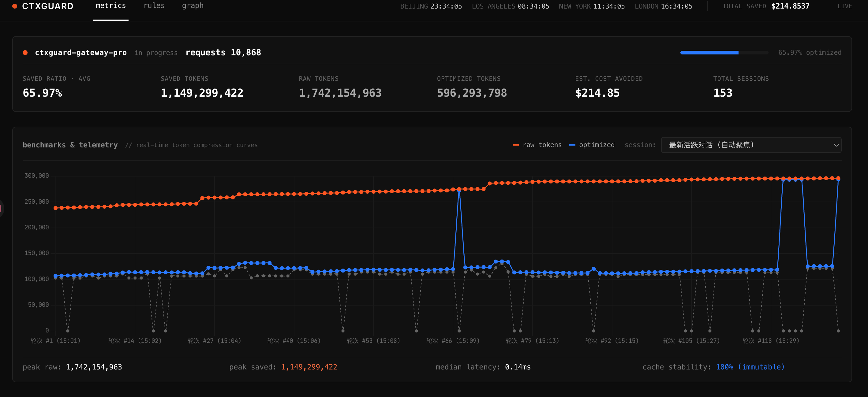Viewport: 868px width, 397px height.
Task: Click the saved ratio value 65.97%
Action: pos(43,93)
